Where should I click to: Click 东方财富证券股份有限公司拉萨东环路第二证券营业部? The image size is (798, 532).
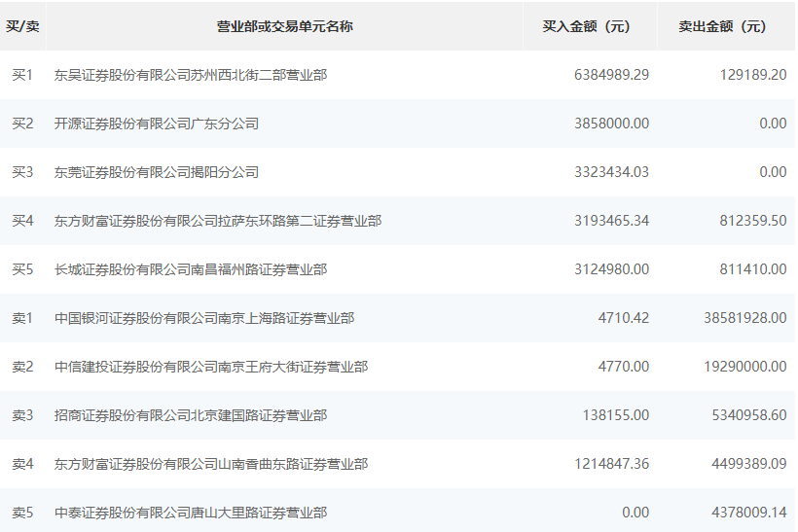click(x=218, y=221)
